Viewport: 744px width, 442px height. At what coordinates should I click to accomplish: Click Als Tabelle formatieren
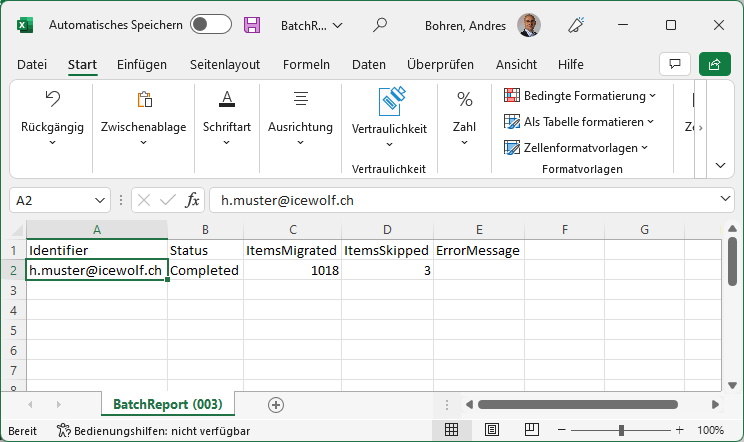coord(578,122)
